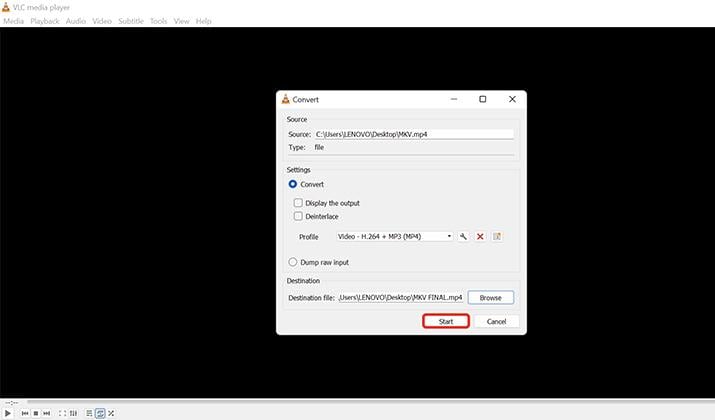Edit selected profile with wrench icon
Screen dimensions: 715x420
[463, 236]
